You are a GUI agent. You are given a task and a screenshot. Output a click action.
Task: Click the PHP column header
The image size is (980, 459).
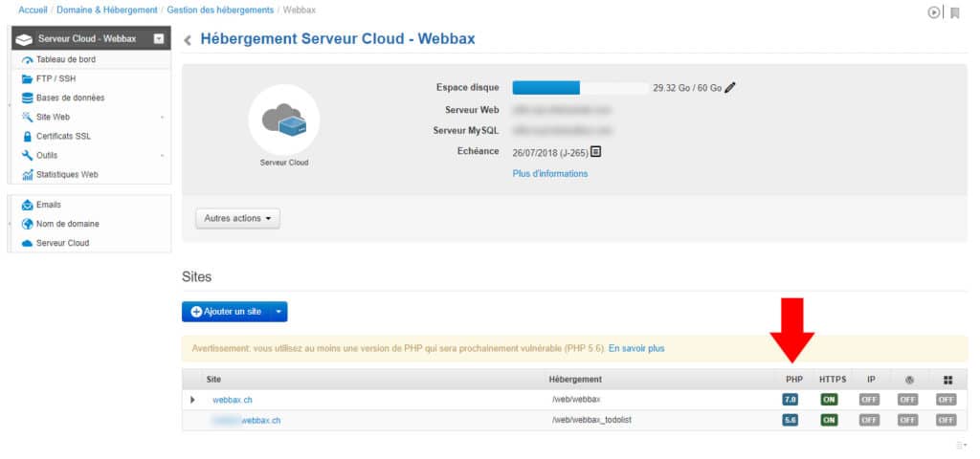[794, 379]
